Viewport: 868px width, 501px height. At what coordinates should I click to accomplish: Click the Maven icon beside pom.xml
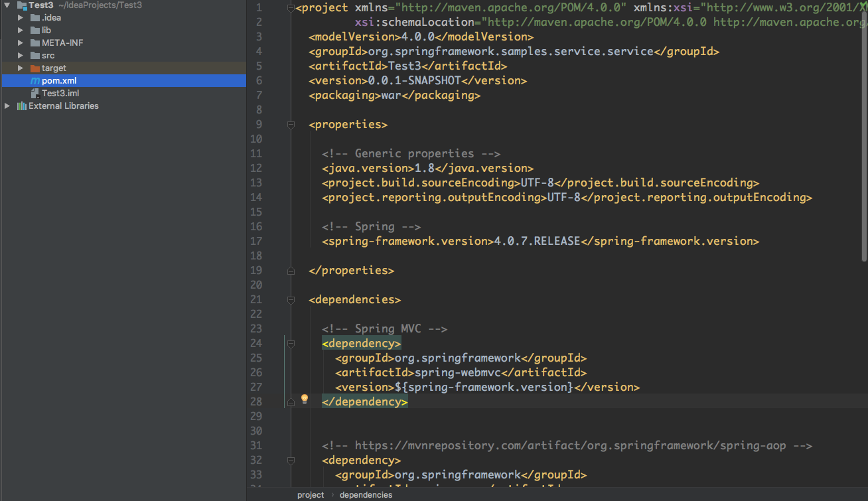point(35,80)
